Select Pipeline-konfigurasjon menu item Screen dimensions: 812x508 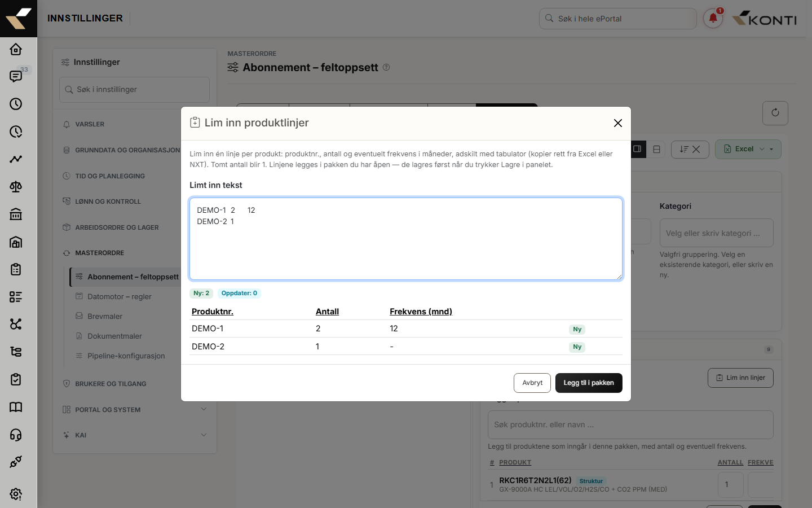[x=126, y=356]
